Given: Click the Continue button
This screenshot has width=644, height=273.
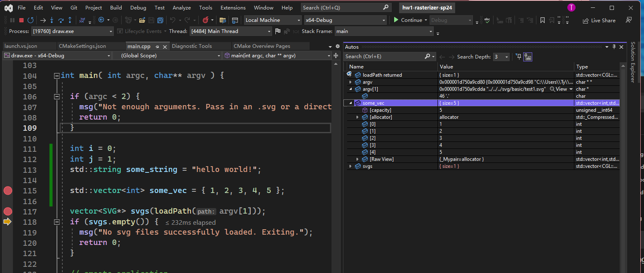Looking at the screenshot, I should click(x=409, y=20).
